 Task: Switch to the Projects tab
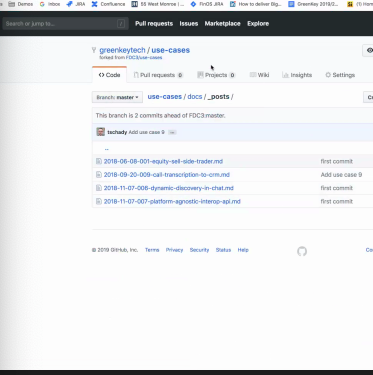click(x=216, y=75)
